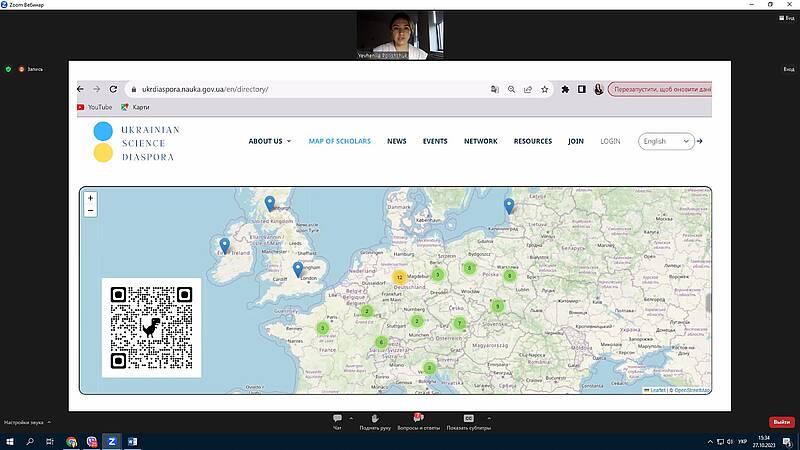Click the green cluster 3 near Magdeburg
Viewport: 800px width, 450px height.
[437, 275]
